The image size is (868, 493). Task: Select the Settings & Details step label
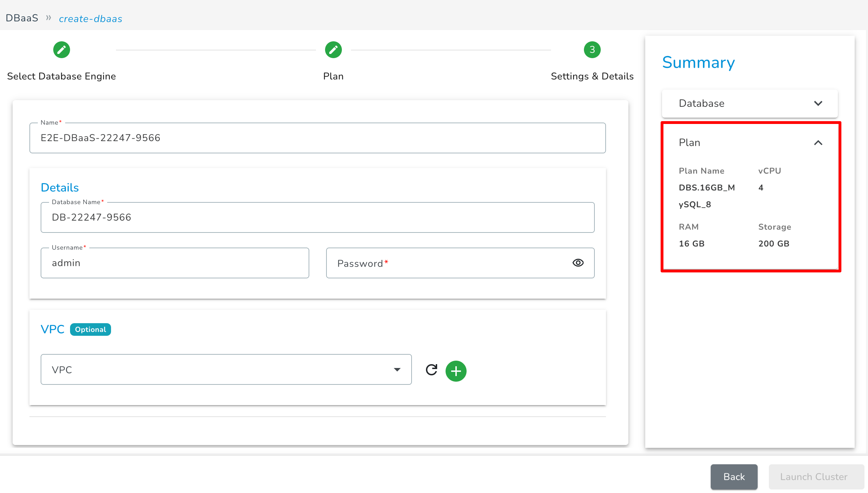[x=592, y=76]
